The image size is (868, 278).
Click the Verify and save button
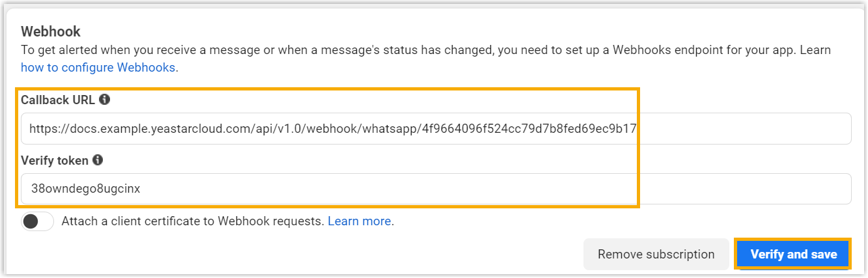click(x=793, y=255)
